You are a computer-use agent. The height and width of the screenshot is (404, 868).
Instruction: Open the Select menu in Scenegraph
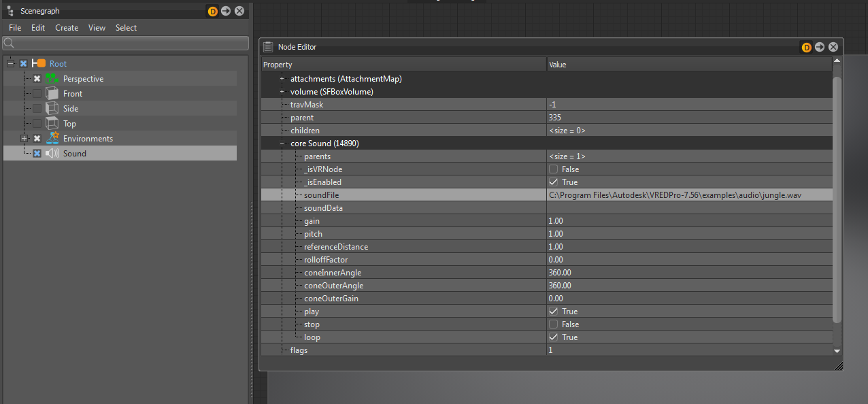pyautogui.click(x=126, y=28)
